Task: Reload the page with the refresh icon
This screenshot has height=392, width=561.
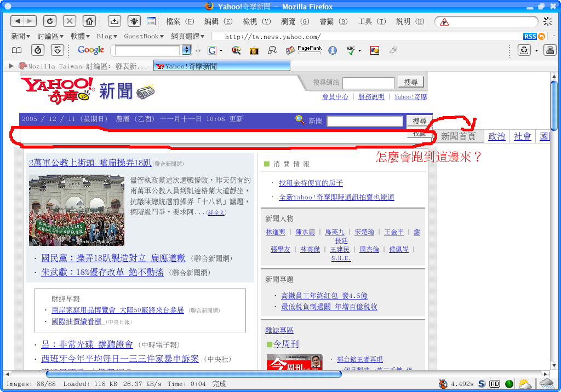Action: click(x=50, y=21)
